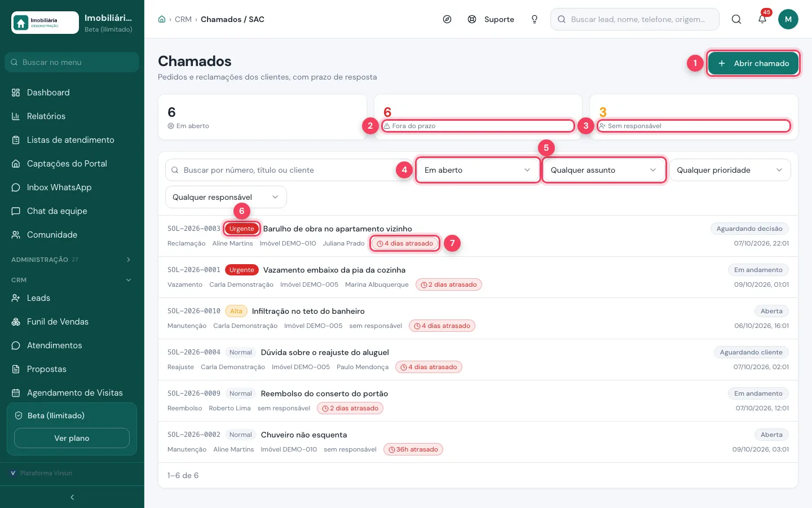Navigate to Funil de Vendas
This screenshot has width=812, height=508.
click(x=72, y=322)
